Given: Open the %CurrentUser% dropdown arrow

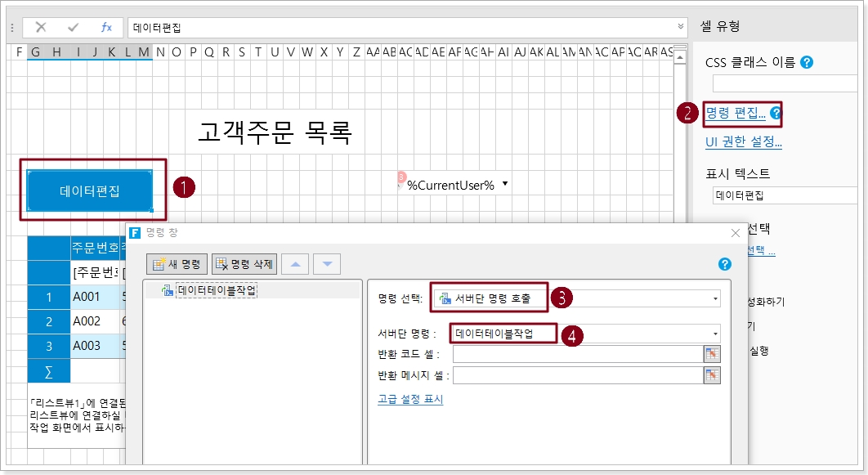Looking at the screenshot, I should [x=505, y=184].
